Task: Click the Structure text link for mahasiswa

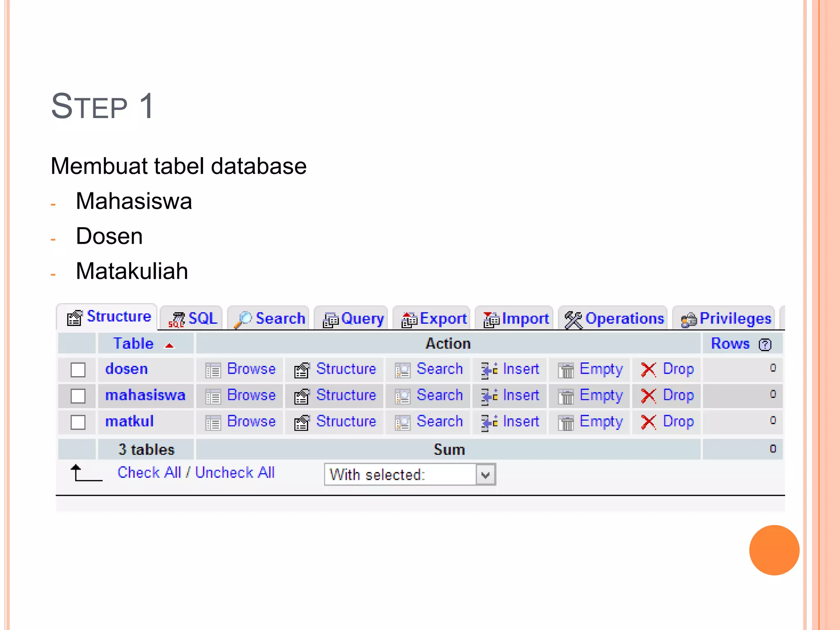Action: tap(346, 395)
